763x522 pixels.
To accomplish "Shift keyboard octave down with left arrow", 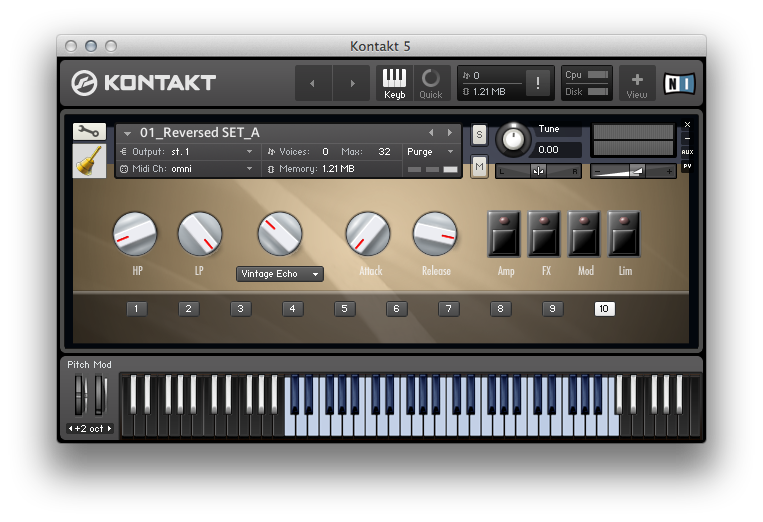I will [71, 429].
